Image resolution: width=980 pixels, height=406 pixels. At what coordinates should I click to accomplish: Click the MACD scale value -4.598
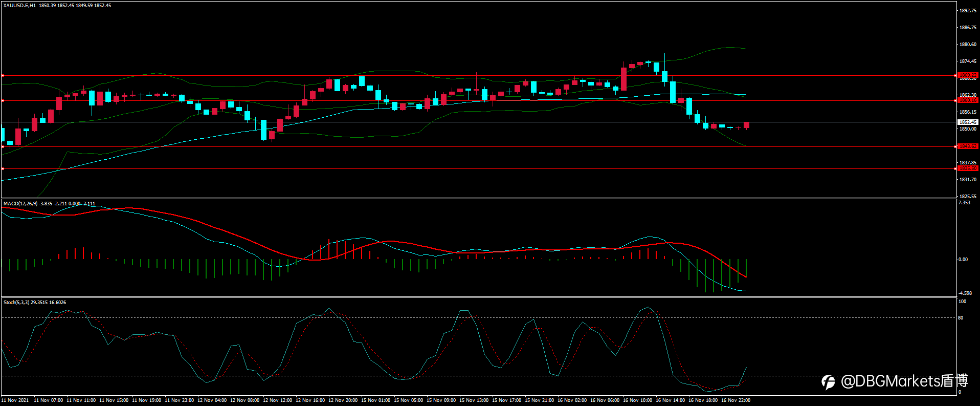tap(965, 293)
